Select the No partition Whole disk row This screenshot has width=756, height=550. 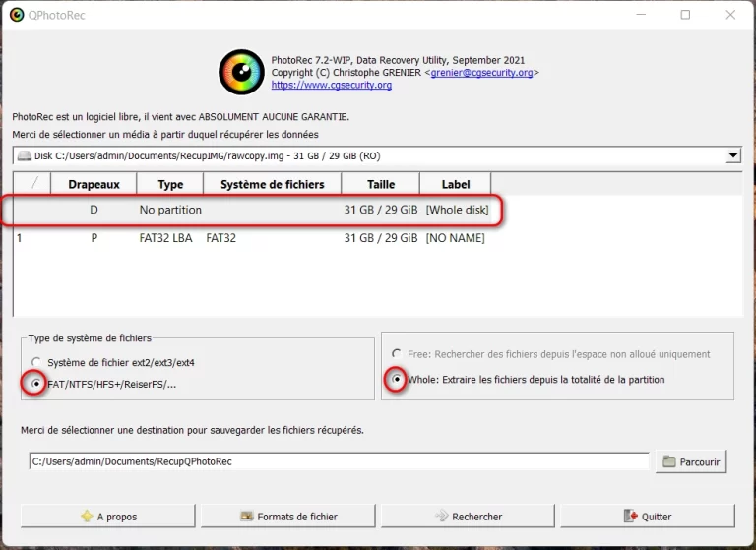pyautogui.click(x=252, y=210)
